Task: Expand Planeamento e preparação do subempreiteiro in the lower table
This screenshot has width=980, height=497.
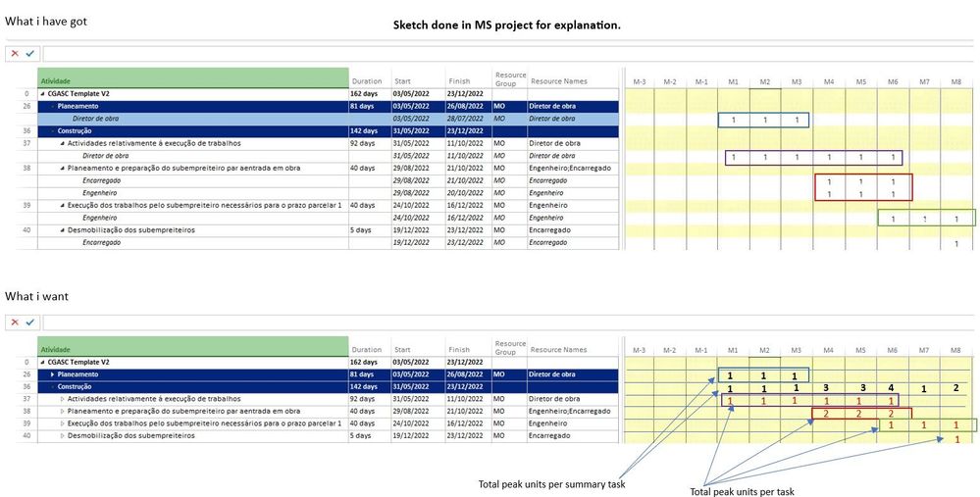Action: click(63, 412)
